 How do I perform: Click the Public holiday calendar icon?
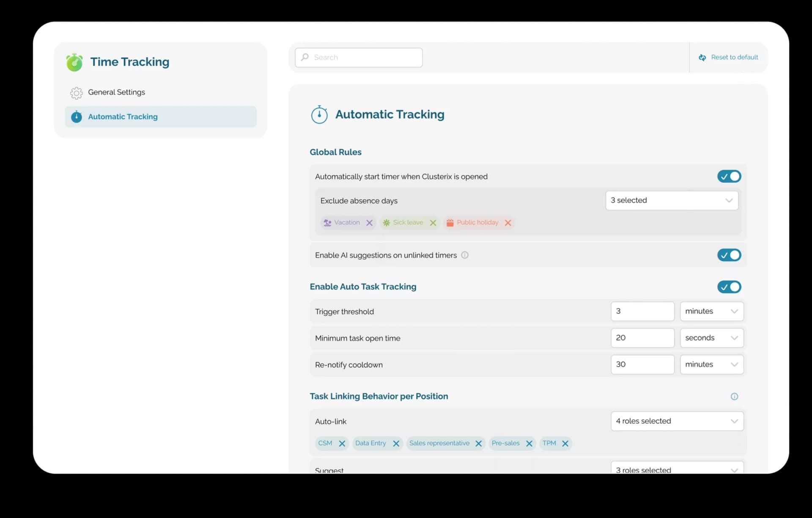450,223
